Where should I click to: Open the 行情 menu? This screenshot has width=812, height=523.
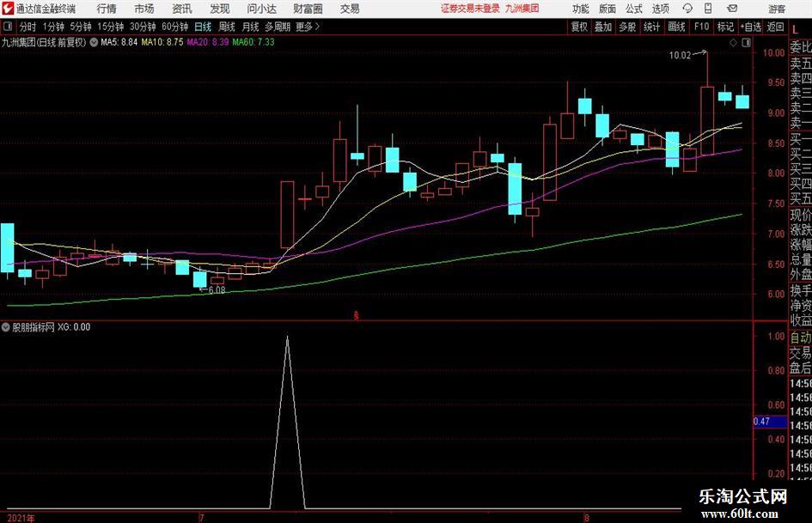pos(107,9)
